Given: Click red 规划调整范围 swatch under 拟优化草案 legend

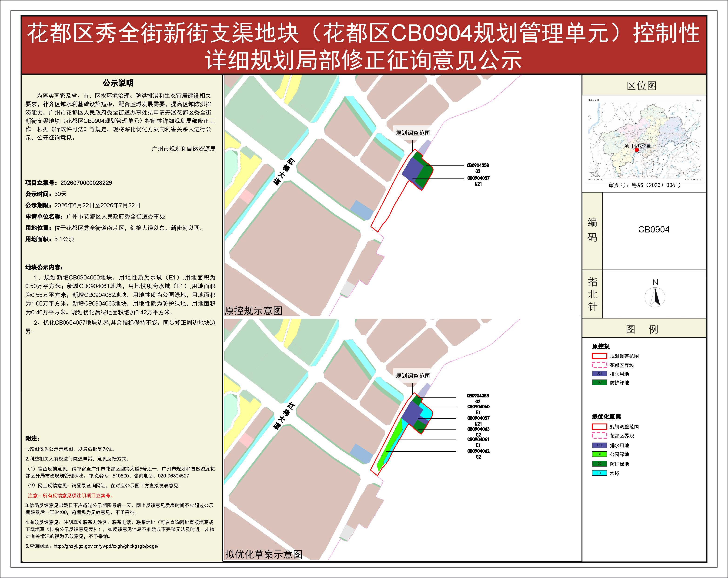Looking at the screenshot, I should [x=599, y=427].
